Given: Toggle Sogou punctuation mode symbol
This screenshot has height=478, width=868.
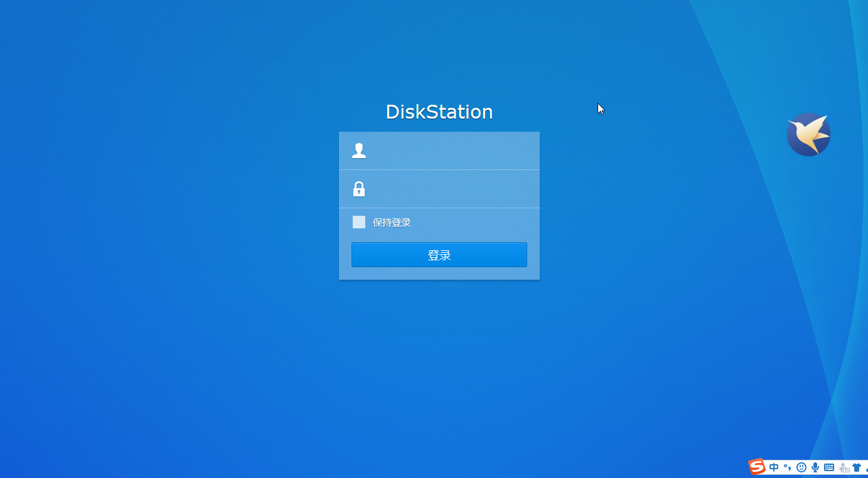Looking at the screenshot, I should click(x=787, y=467).
